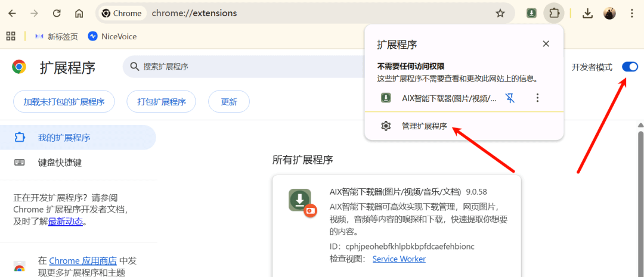Open the 最新动态 link
Image resolution: width=644 pixels, height=277 pixels.
[66, 222]
